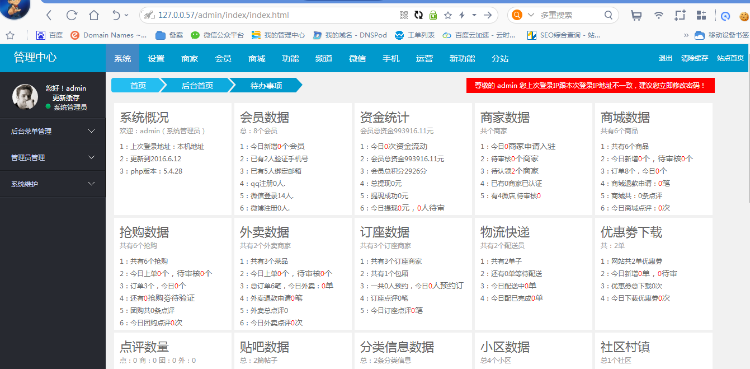This screenshot has height=369, width=750.
Task: Open the shopping cart toolbar icon
Action: (x=636, y=16)
